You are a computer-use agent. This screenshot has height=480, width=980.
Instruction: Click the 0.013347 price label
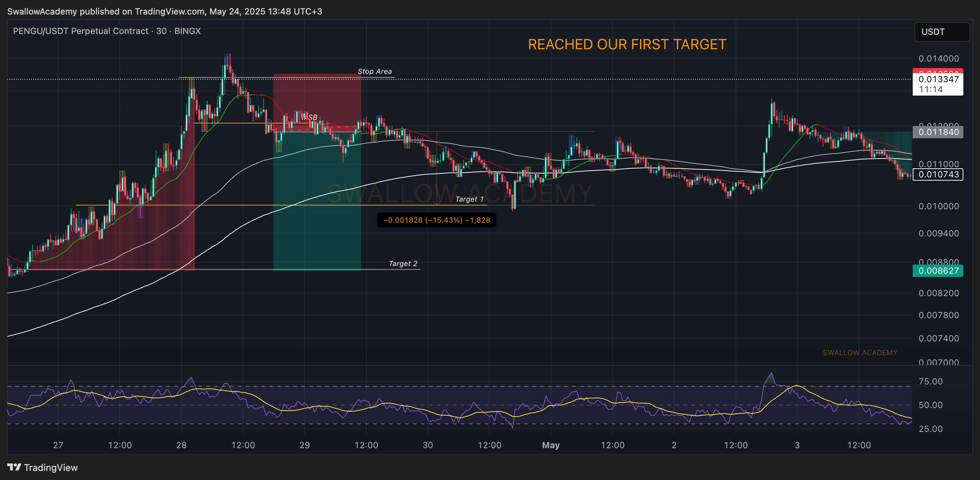(938, 79)
